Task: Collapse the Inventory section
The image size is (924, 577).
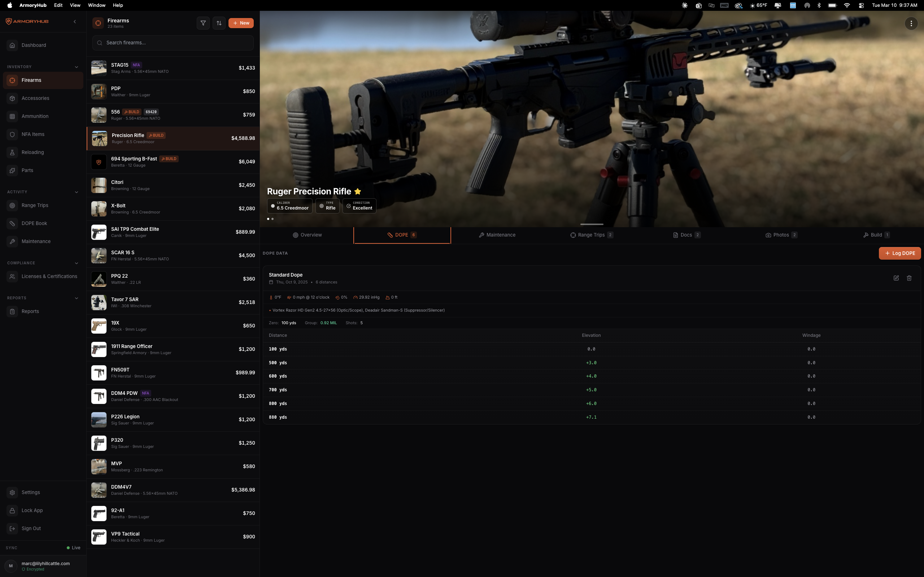Action: pyautogui.click(x=77, y=67)
